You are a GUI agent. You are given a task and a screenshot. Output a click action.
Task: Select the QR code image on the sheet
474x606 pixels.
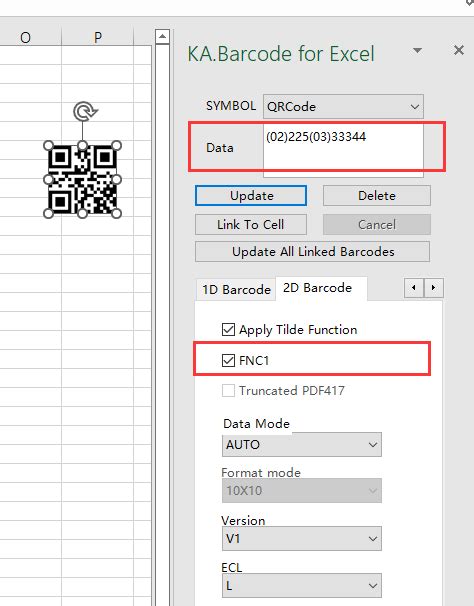coord(82,179)
